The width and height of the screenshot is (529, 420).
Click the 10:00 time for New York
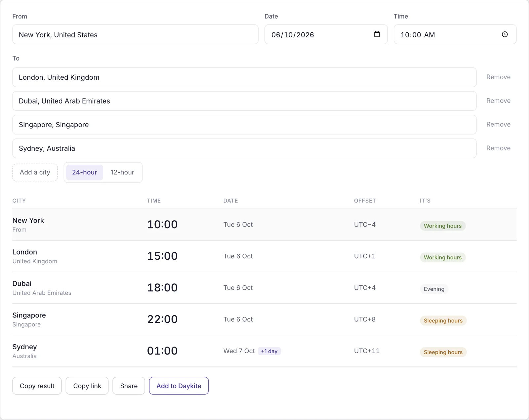[x=162, y=225]
